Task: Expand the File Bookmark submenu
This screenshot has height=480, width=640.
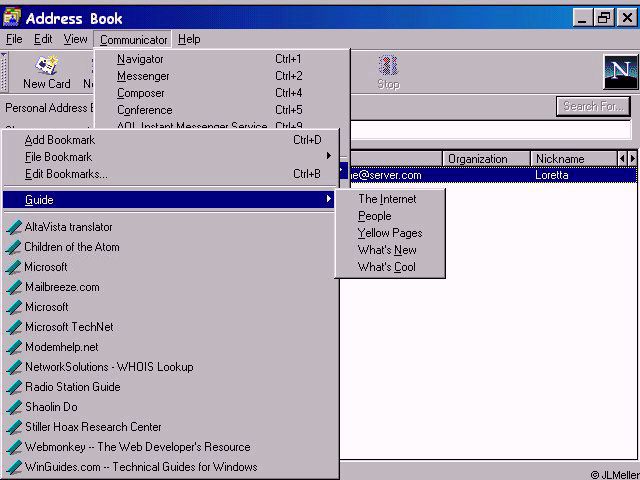Action: tap(171, 157)
